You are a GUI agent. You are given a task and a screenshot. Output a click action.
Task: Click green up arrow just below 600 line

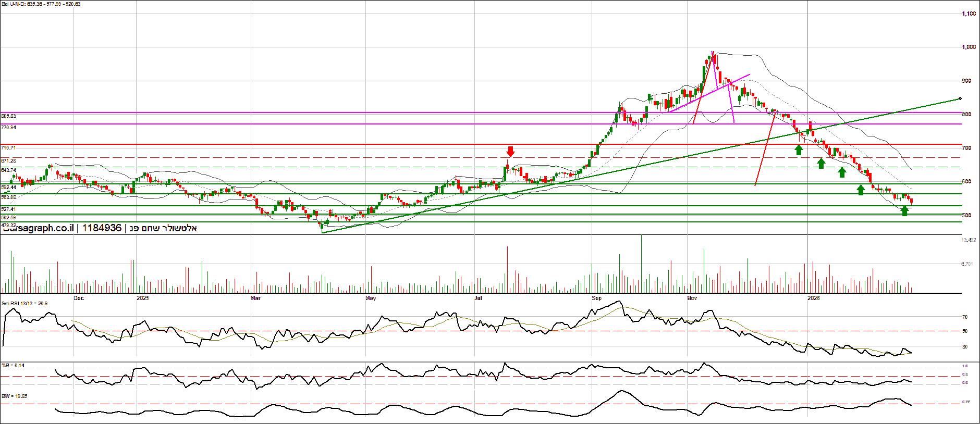861,190
